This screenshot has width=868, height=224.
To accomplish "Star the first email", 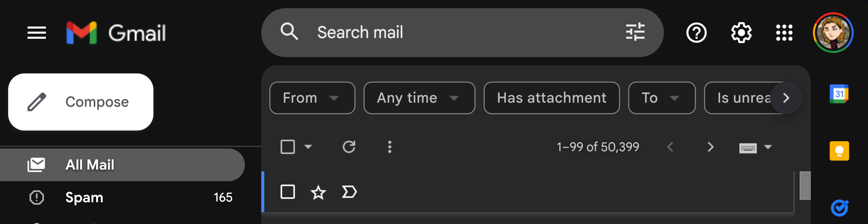I will [x=318, y=192].
